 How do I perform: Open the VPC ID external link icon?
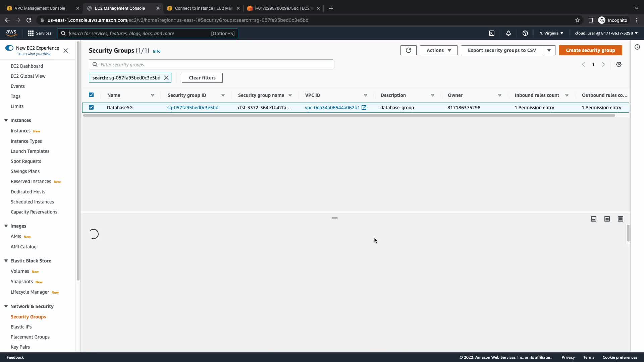tap(364, 108)
